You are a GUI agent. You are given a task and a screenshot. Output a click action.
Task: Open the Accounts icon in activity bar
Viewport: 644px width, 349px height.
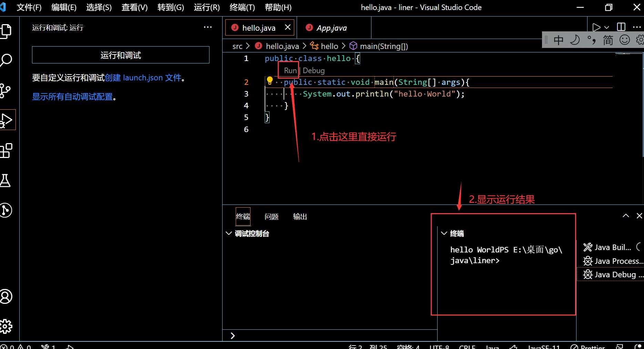tap(7, 297)
